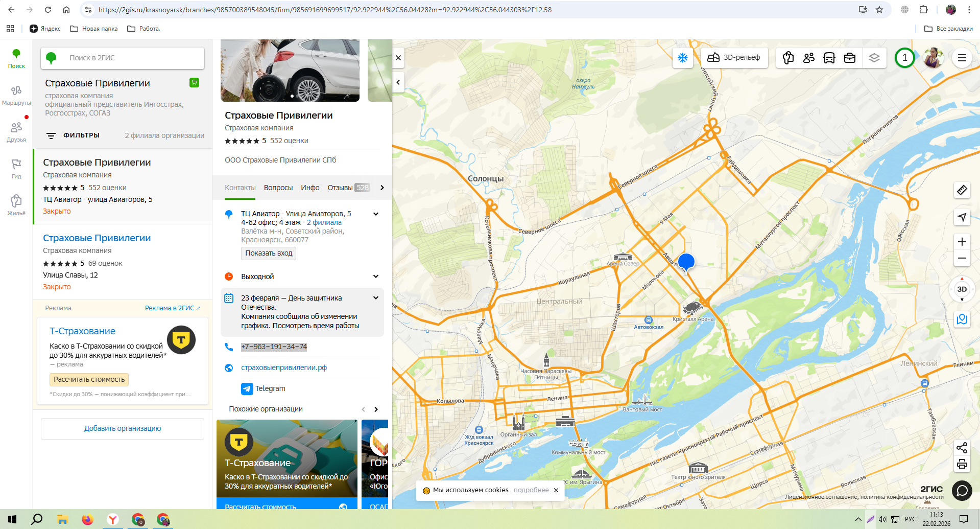This screenshot has height=529, width=980.
Task: Show previous Похожие организации cards
Action: click(x=363, y=409)
